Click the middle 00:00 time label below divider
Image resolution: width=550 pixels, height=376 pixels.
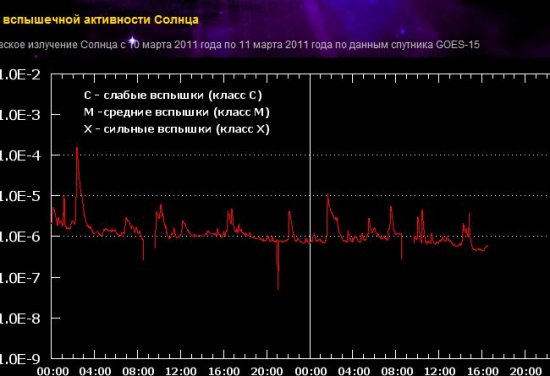pyautogui.click(x=310, y=371)
